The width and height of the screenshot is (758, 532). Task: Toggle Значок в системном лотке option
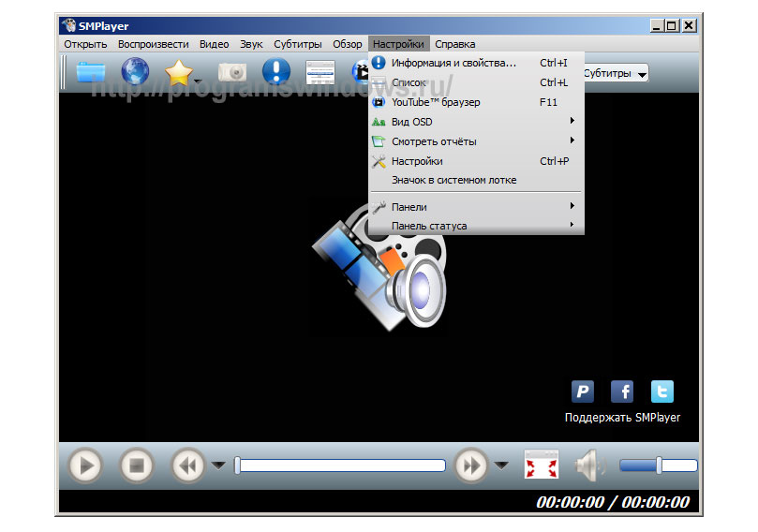tap(476, 180)
